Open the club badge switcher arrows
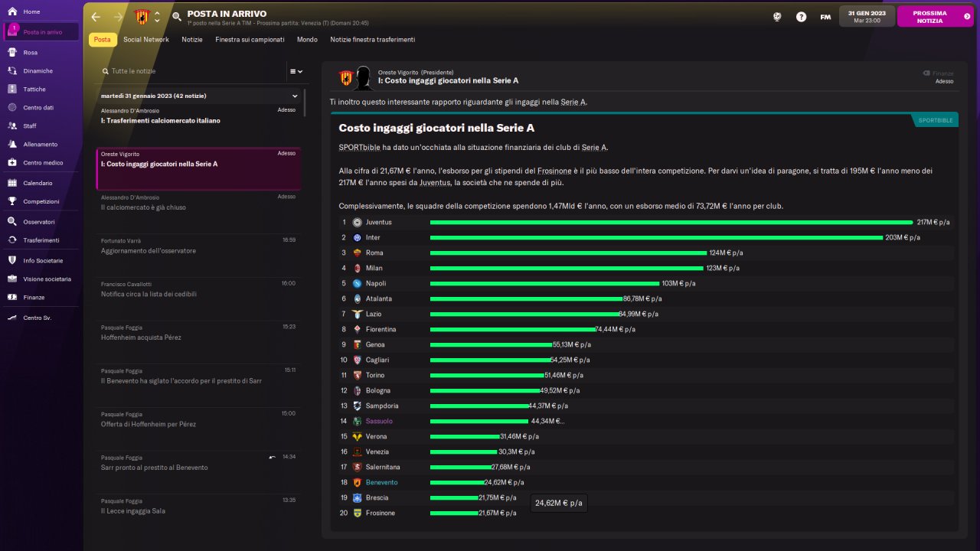This screenshot has height=551, width=980. click(x=157, y=16)
